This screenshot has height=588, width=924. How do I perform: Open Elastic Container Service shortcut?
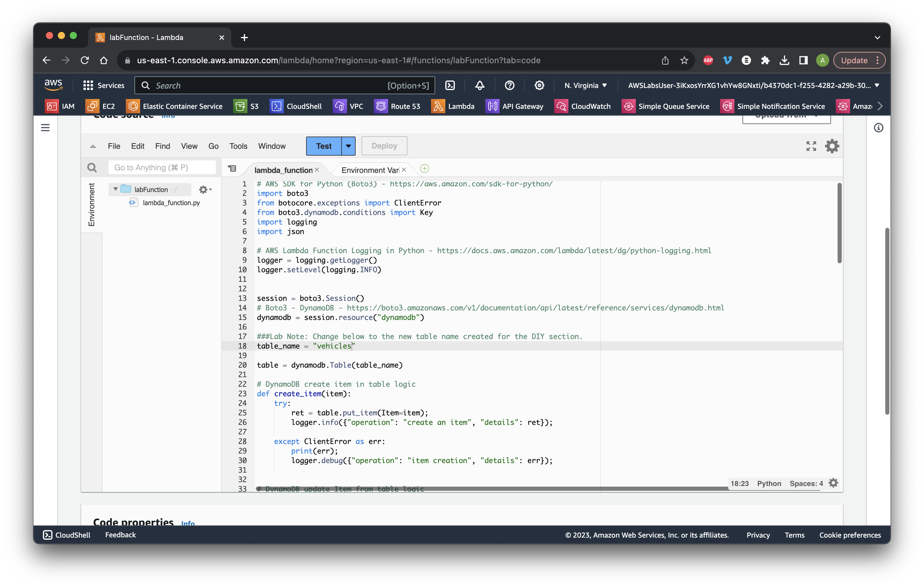pos(174,106)
